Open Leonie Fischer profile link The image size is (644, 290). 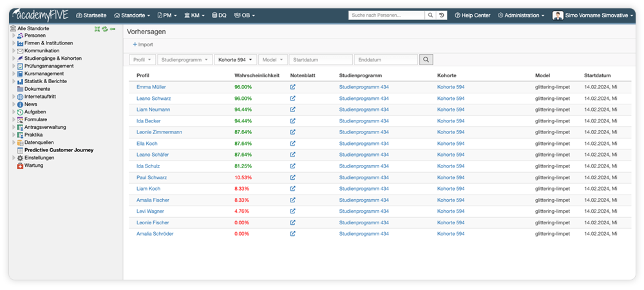tap(153, 222)
